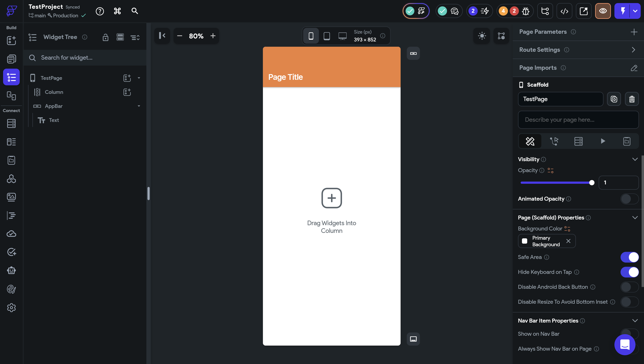
Task: Select the tablet device view
Action: point(327,36)
